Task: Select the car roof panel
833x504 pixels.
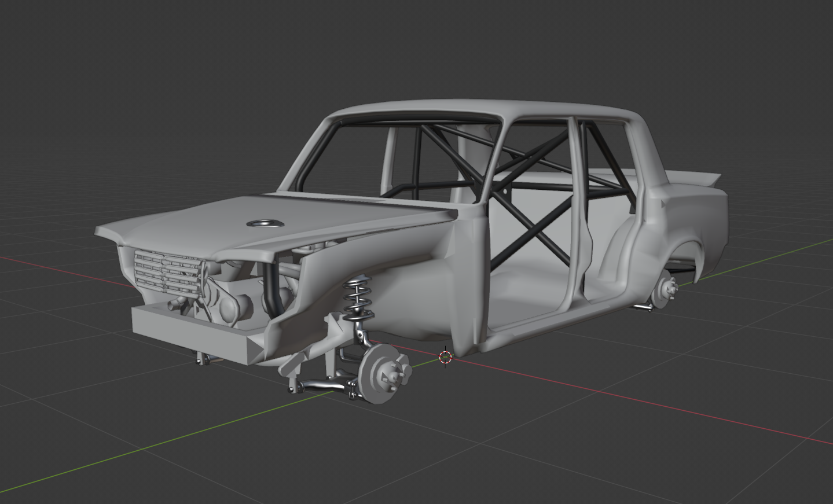Action: 486,109
